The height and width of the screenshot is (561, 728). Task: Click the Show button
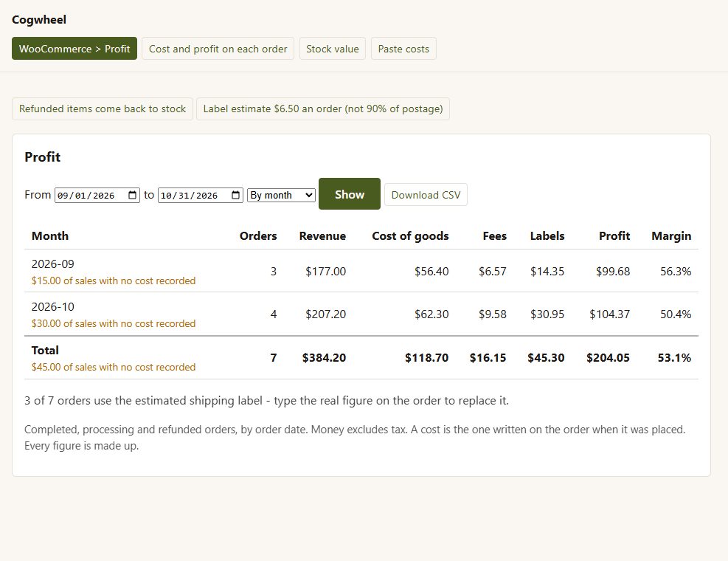pyautogui.click(x=350, y=194)
